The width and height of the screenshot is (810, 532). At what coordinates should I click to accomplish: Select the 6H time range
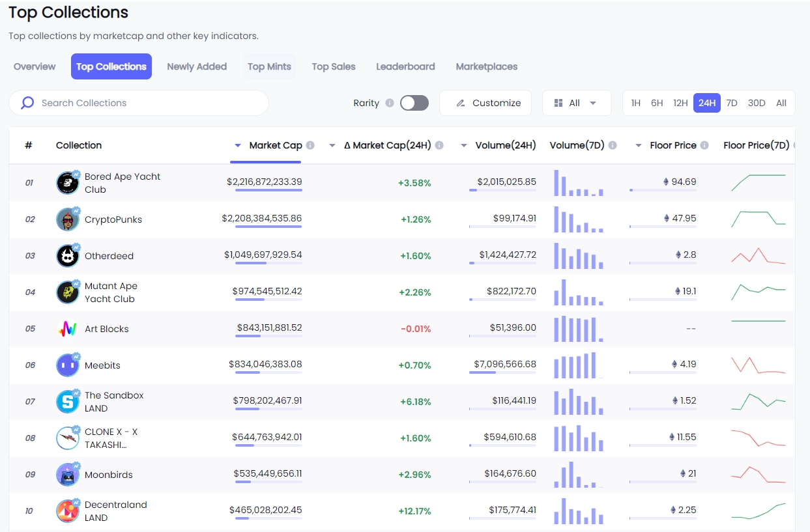click(657, 103)
